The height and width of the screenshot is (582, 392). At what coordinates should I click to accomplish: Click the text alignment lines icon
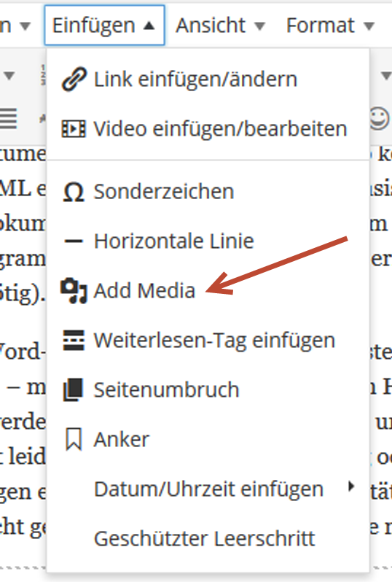[x=8, y=119]
